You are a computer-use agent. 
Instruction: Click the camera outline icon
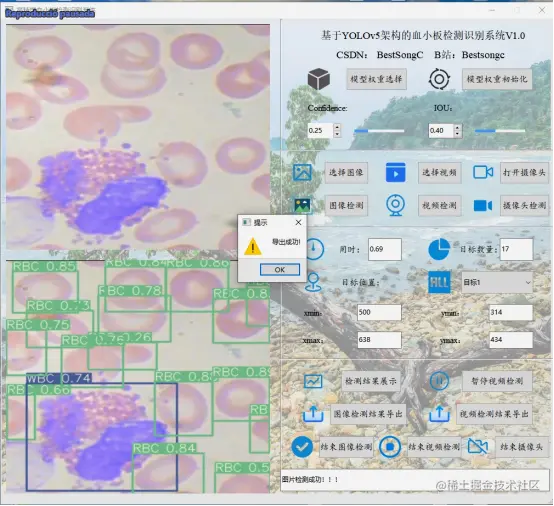pyautogui.click(x=483, y=172)
